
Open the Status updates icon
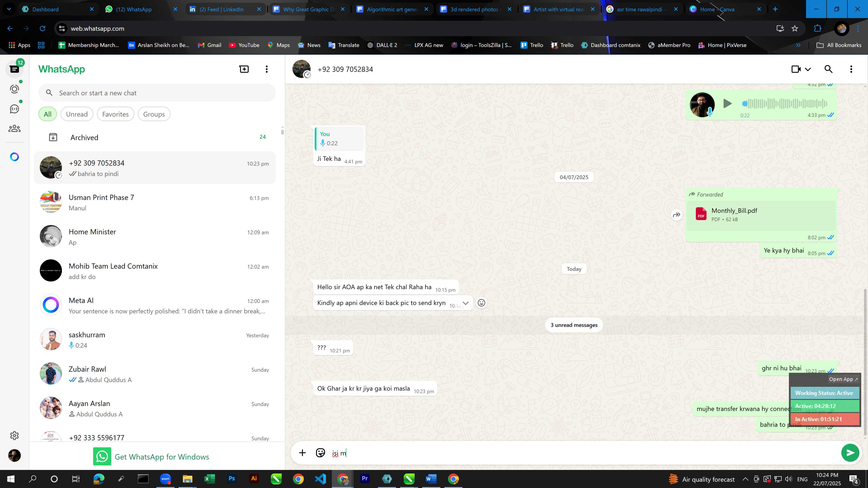click(x=14, y=89)
